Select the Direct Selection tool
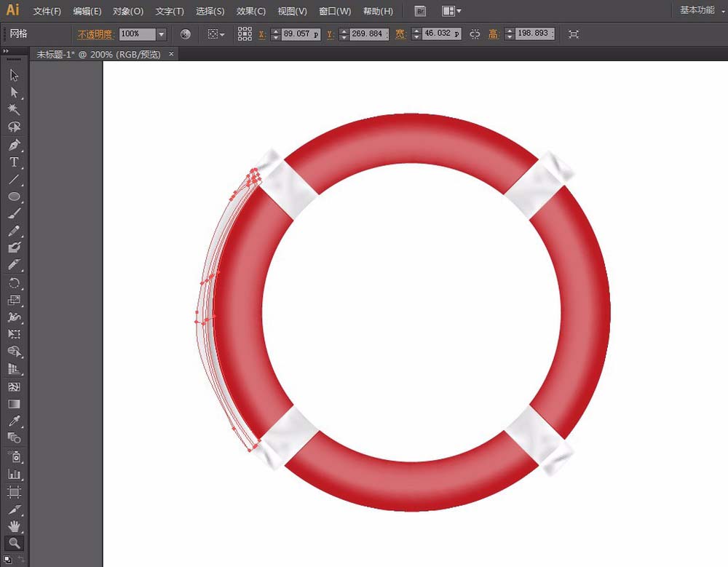 point(14,92)
